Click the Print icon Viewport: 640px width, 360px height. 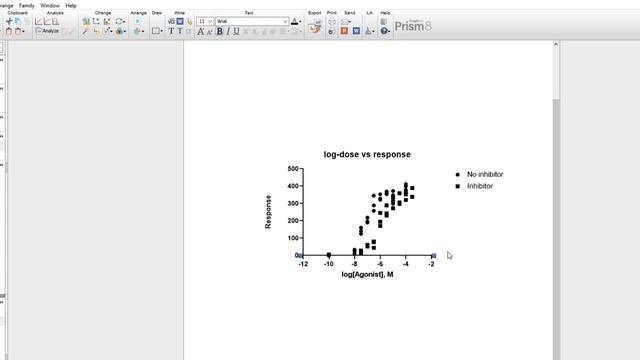click(332, 21)
